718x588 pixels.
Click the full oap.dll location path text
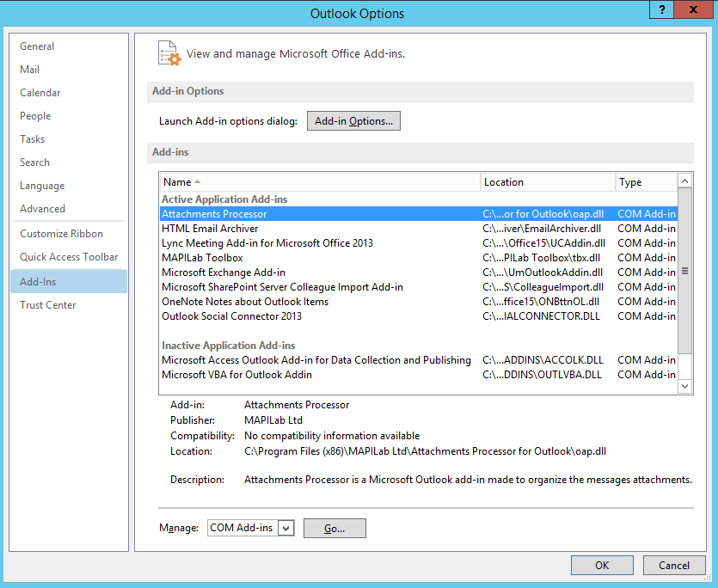point(425,451)
